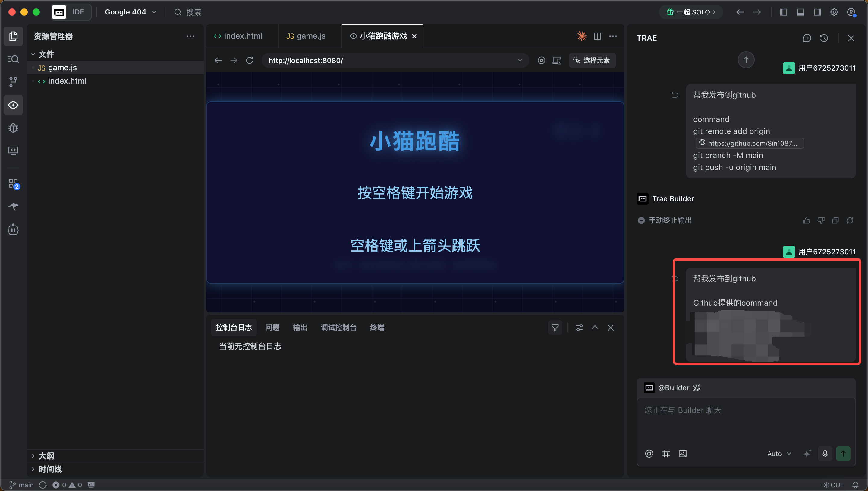The image size is (868, 491).
Task: Click thumbs up on Trae Builder response
Action: pos(806,220)
